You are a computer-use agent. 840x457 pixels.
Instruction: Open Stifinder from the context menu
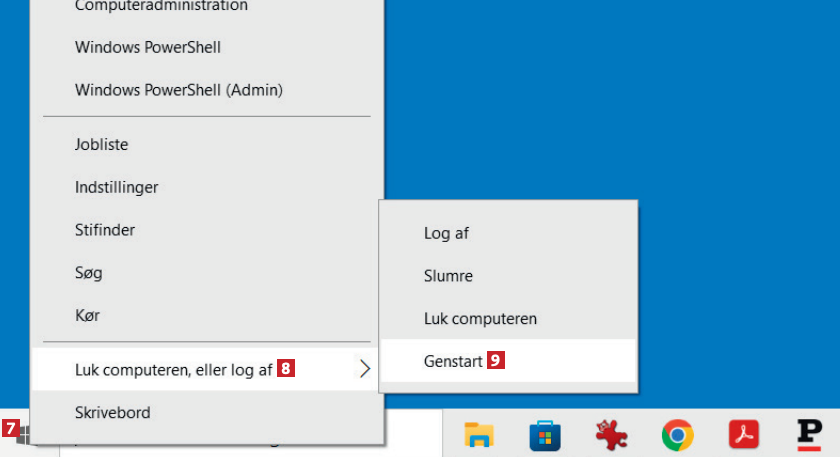pos(105,230)
